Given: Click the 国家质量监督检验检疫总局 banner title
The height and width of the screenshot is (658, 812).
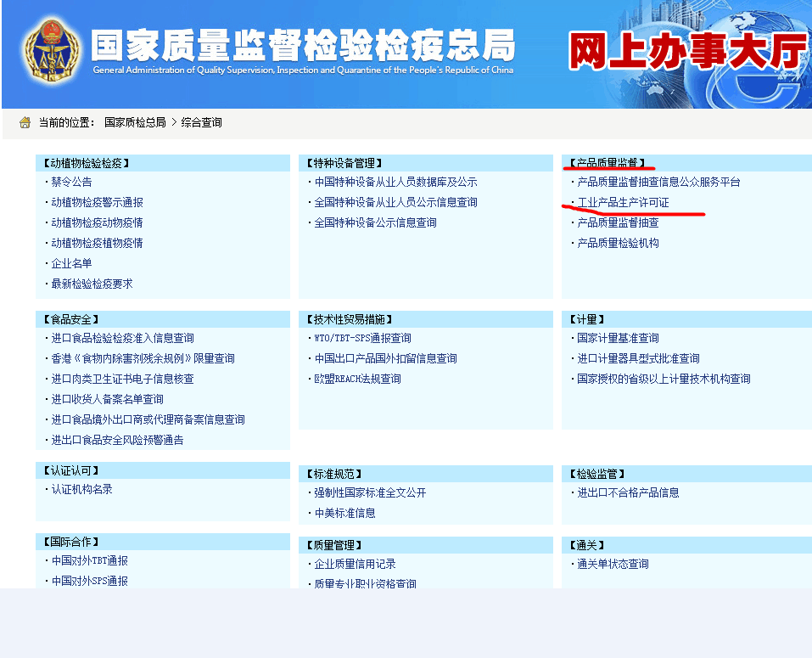Looking at the screenshot, I should 304,45.
